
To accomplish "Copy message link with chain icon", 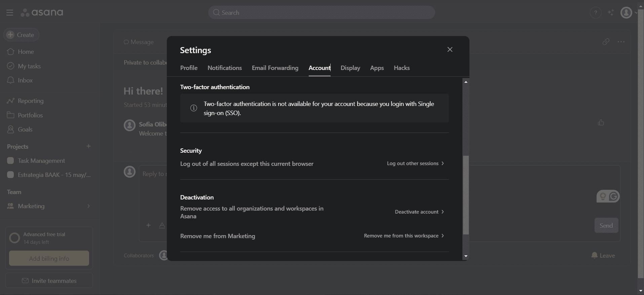I will pos(606,42).
